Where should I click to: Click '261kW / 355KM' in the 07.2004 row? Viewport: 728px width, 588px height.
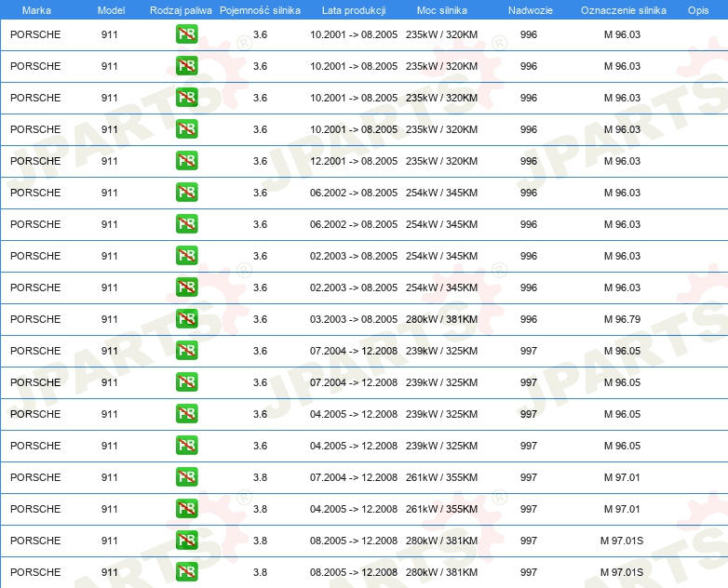pos(441,477)
